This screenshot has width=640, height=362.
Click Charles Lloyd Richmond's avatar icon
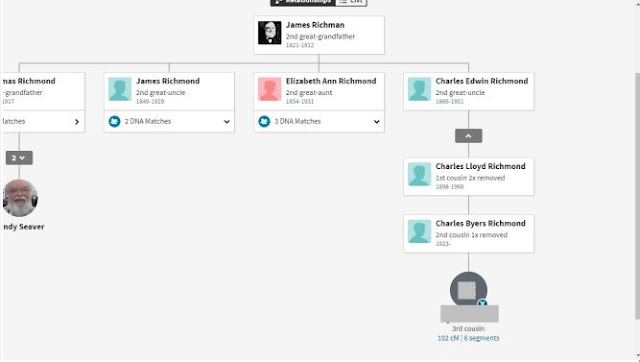pyautogui.click(x=420, y=174)
